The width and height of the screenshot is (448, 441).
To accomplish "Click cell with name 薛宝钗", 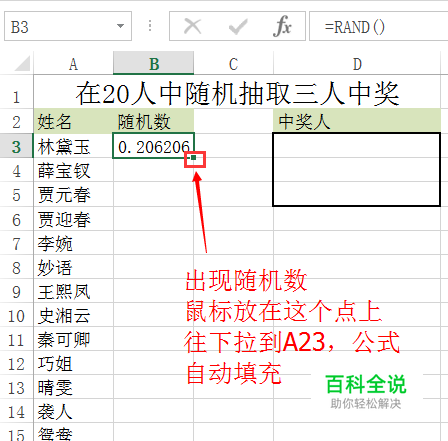I will click(x=73, y=170).
